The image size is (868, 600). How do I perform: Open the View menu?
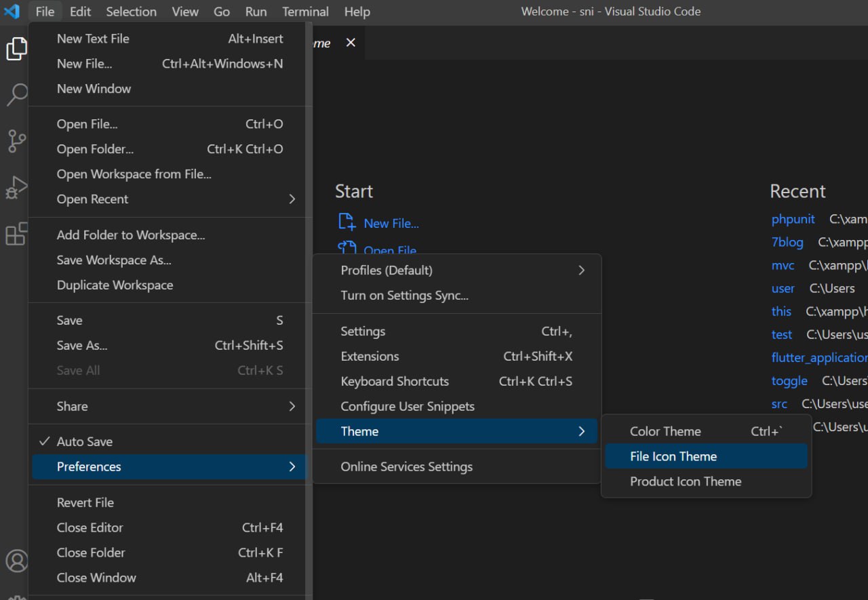185,12
